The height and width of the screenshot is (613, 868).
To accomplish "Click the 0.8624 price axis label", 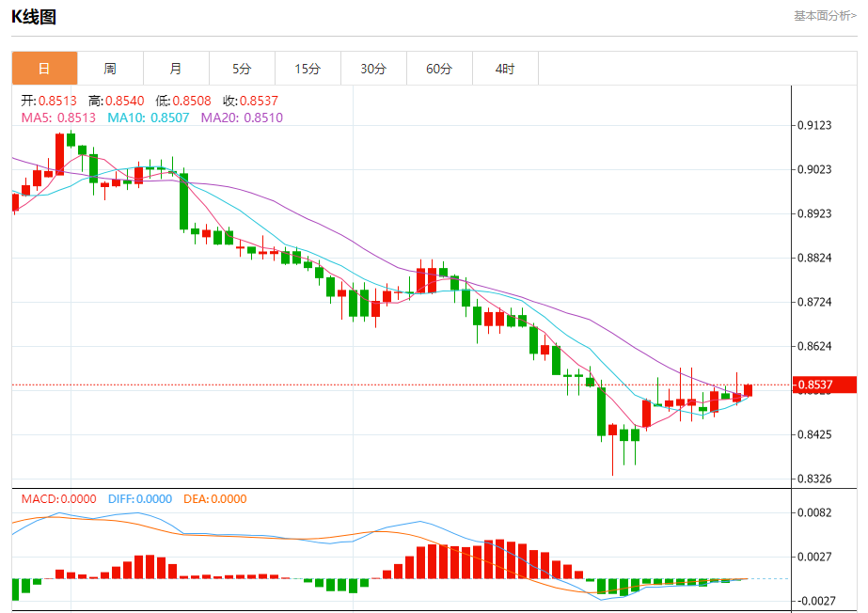I will tap(814, 346).
